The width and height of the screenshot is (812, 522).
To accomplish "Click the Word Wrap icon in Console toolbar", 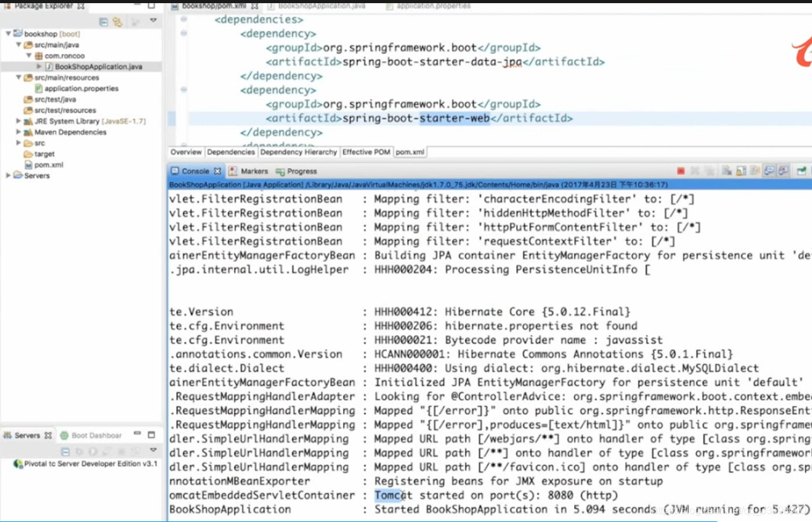I will [755, 171].
